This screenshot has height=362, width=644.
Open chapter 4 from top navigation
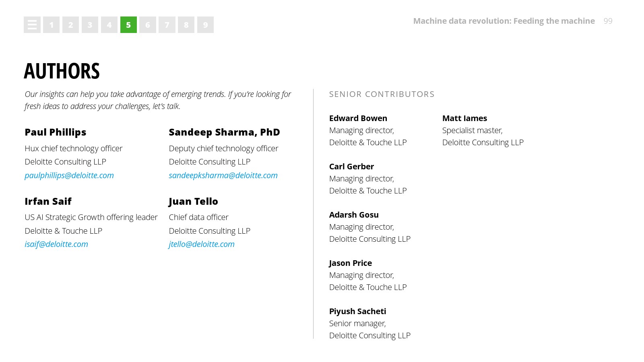(x=109, y=25)
